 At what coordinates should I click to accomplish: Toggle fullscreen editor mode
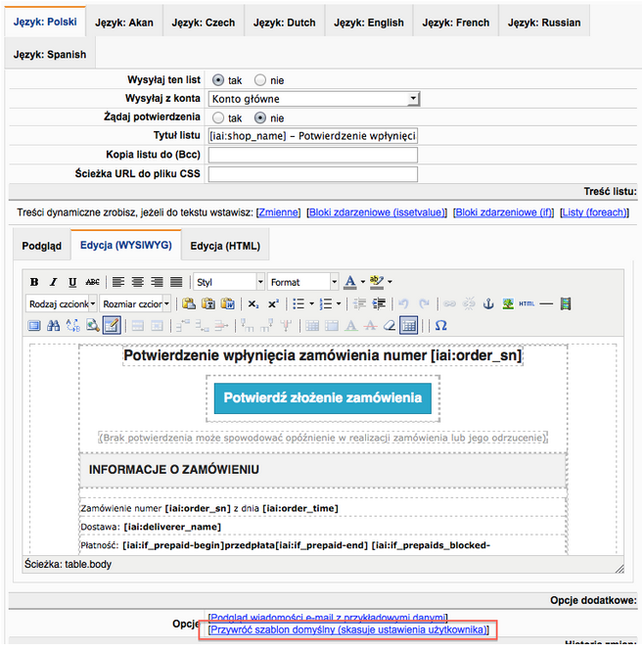(x=34, y=326)
